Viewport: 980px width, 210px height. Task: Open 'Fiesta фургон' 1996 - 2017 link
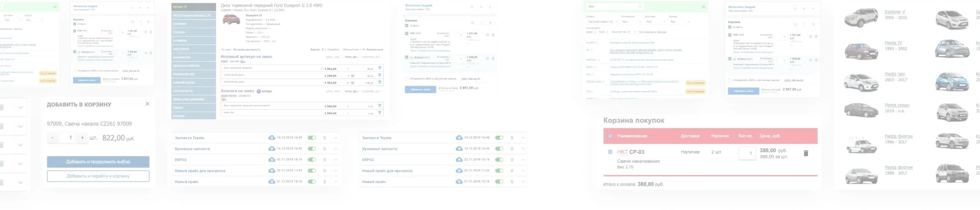(x=898, y=136)
